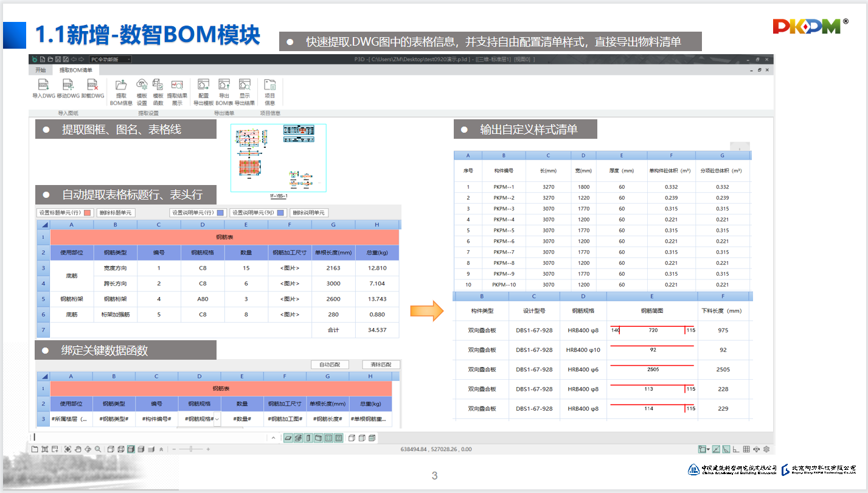Click the zoom slider handle in bottom bar
868x493 pixels.
point(191,449)
